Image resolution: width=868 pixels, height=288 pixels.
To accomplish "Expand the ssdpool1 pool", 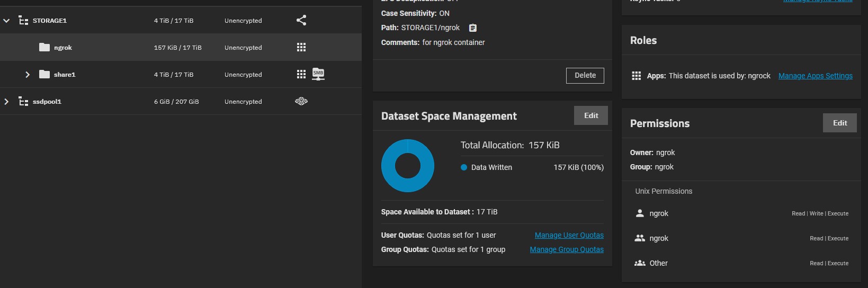I will point(6,102).
